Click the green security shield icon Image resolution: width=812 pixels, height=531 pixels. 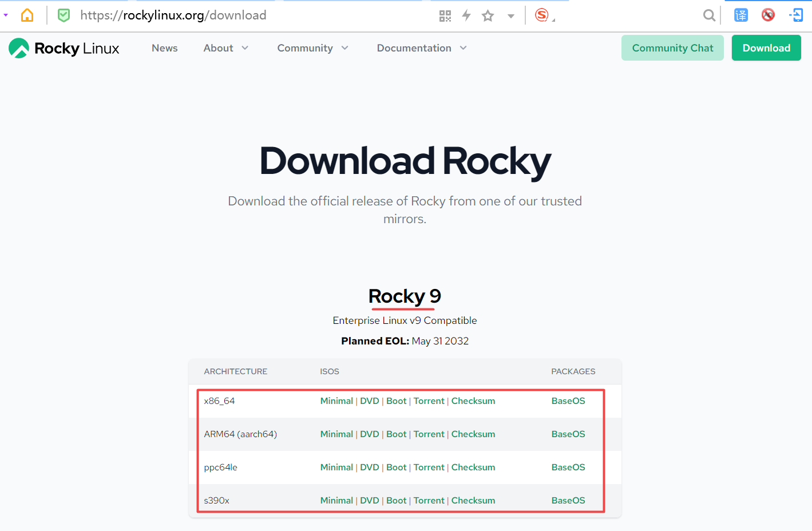tap(64, 15)
